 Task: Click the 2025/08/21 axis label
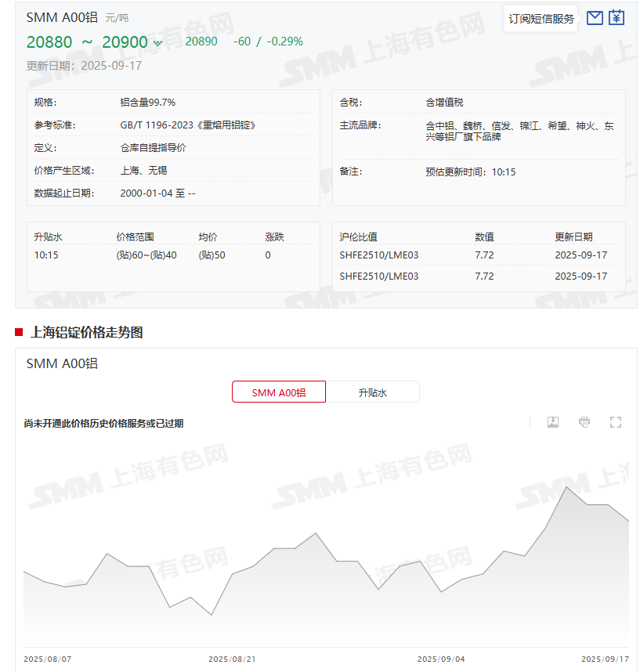pyautogui.click(x=232, y=659)
